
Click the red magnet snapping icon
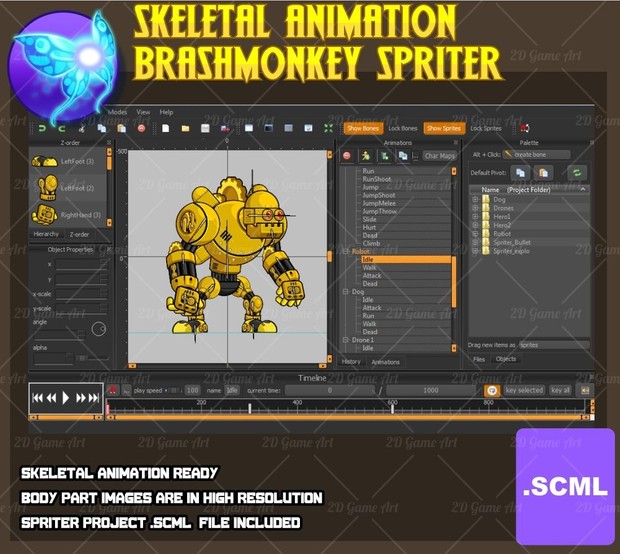click(x=525, y=128)
